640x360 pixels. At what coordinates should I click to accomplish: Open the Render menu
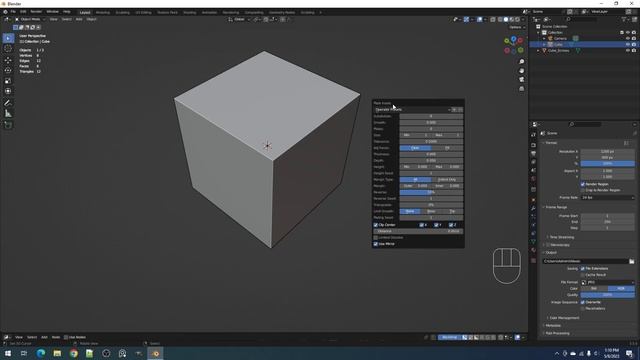[x=36, y=12]
